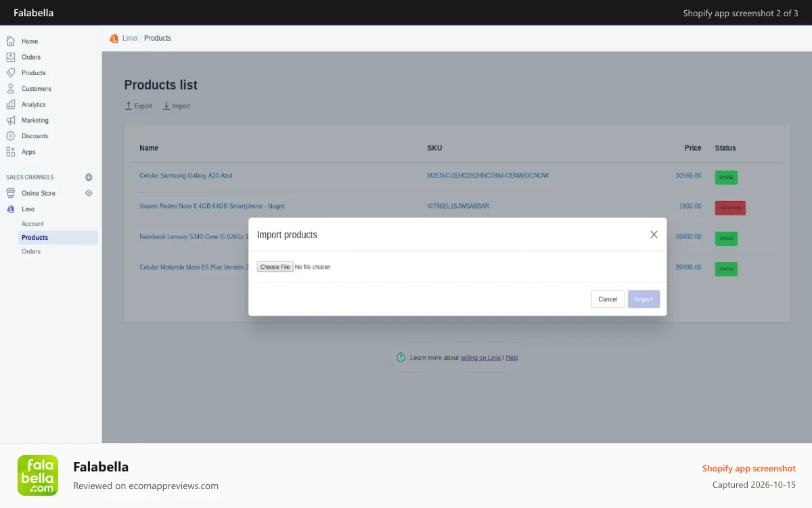Open Home in the sidebar menu
The width and height of the screenshot is (812, 508).
30,41
